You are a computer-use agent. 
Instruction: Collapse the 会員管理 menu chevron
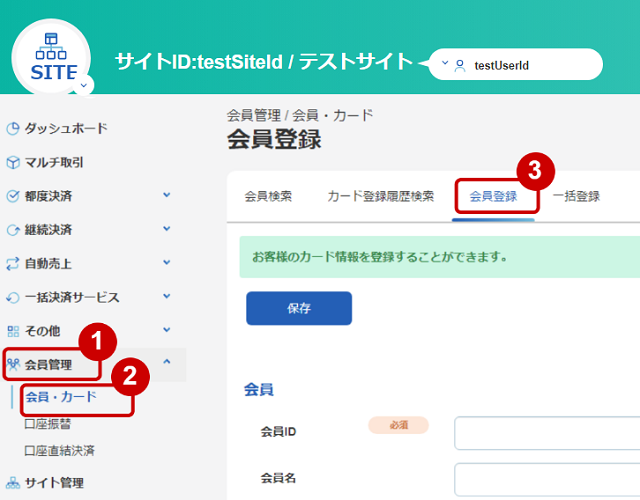[x=167, y=362]
